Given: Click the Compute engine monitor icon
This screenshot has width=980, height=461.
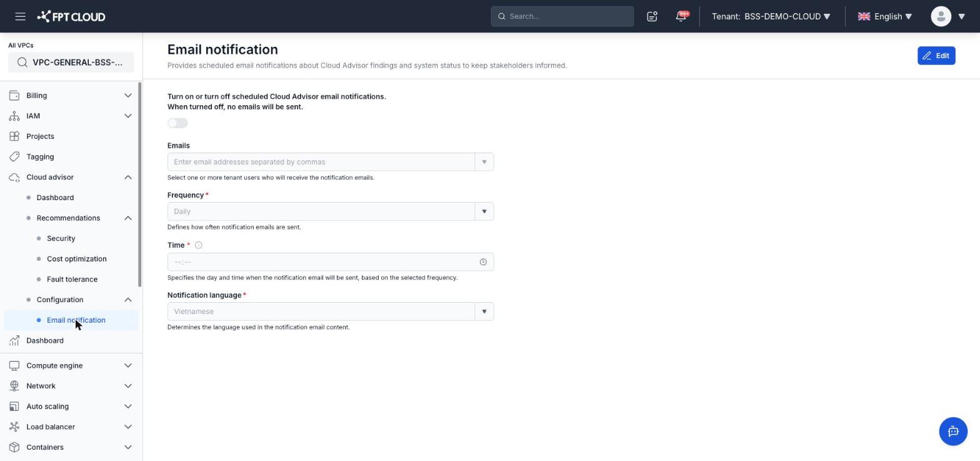Looking at the screenshot, I should [14, 365].
